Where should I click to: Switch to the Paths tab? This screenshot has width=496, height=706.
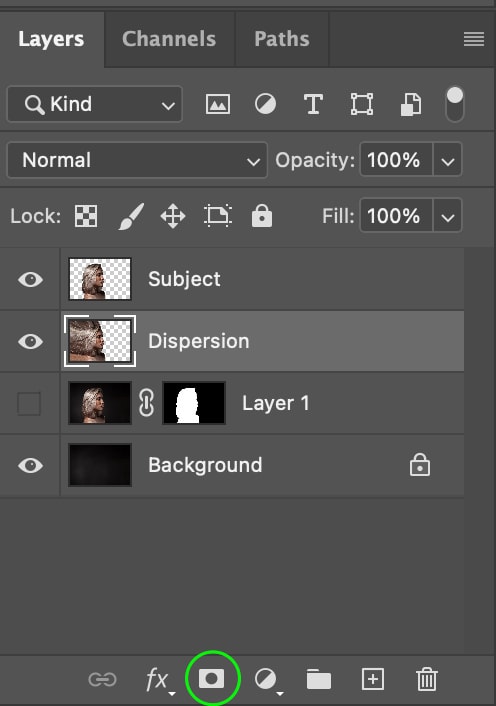coord(282,39)
